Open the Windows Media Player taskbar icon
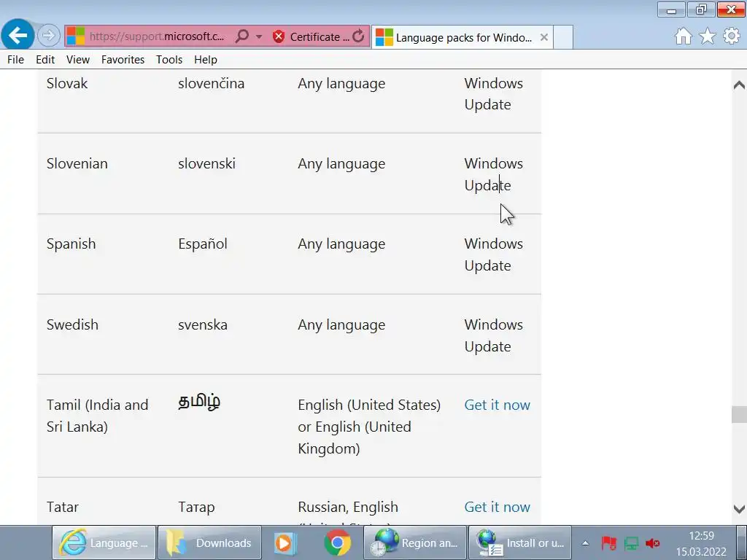The image size is (747, 560). pyautogui.click(x=285, y=542)
